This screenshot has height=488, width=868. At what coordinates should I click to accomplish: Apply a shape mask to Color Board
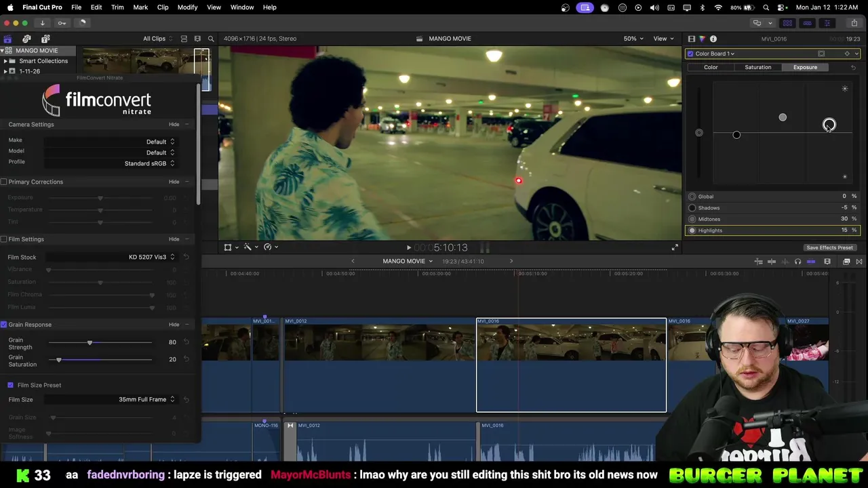(821, 54)
